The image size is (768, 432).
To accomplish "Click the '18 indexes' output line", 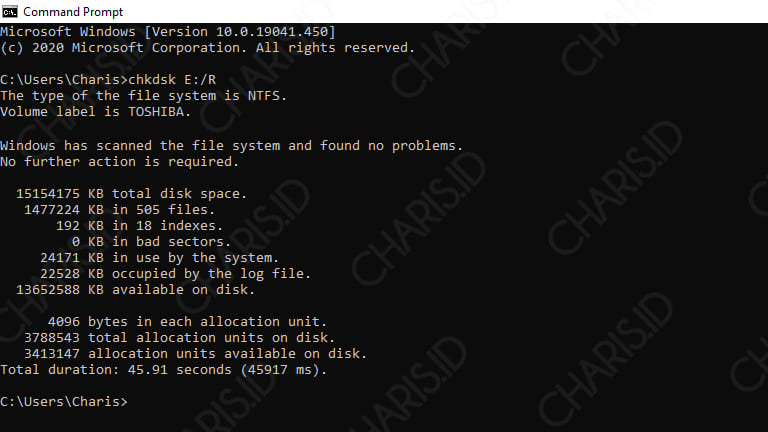I will (x=140, y=226).
